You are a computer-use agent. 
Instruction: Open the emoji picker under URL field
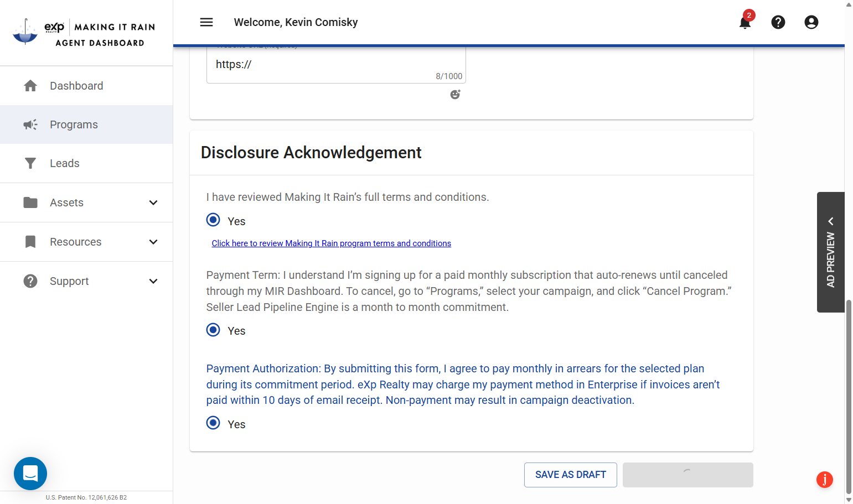tap(456, 95)
